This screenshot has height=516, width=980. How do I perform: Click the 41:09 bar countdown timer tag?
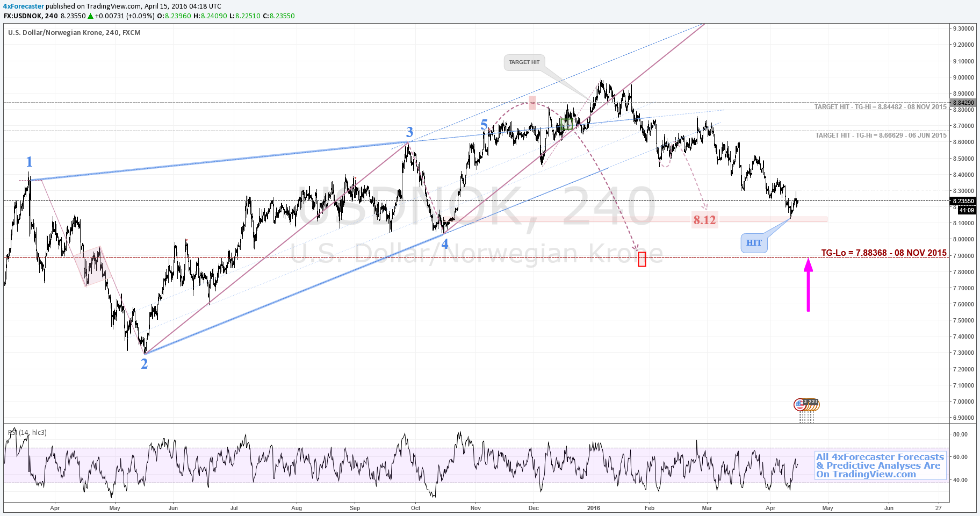point(967,210)
